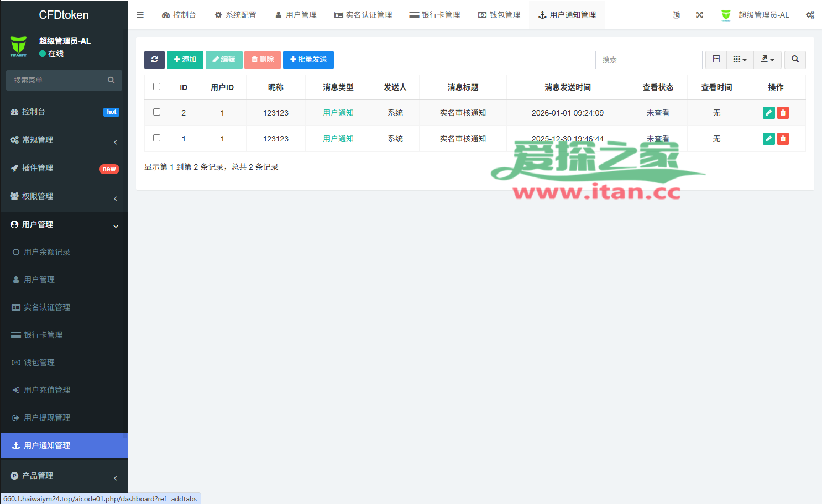Click the refresh table icon button

154,60
